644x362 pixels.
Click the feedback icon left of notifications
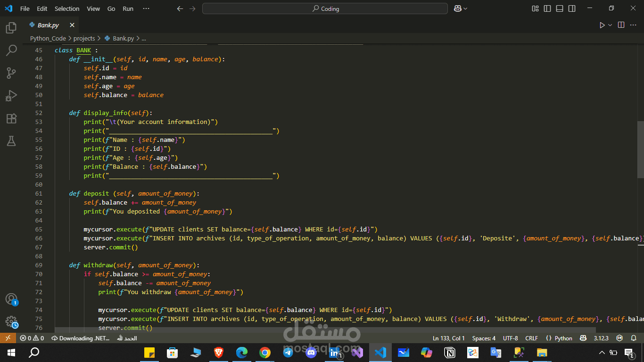coord(619,338)
